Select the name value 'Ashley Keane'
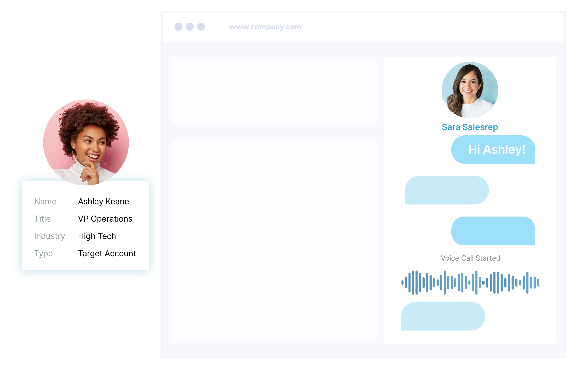 tap(103, 201)
